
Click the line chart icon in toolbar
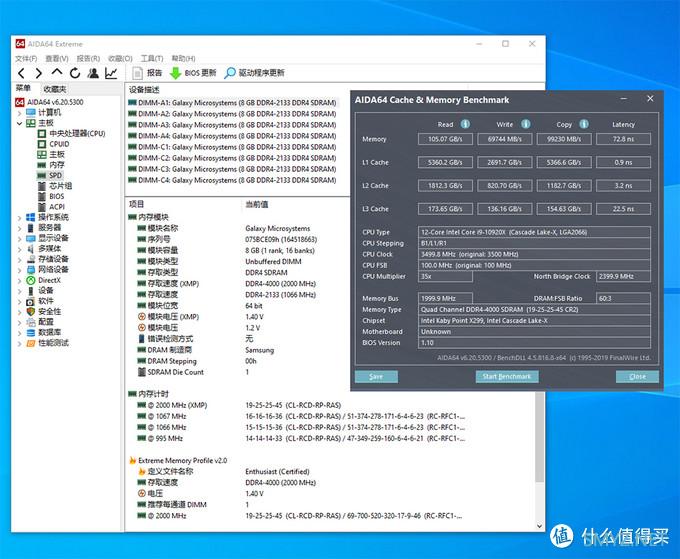point(111,73)
